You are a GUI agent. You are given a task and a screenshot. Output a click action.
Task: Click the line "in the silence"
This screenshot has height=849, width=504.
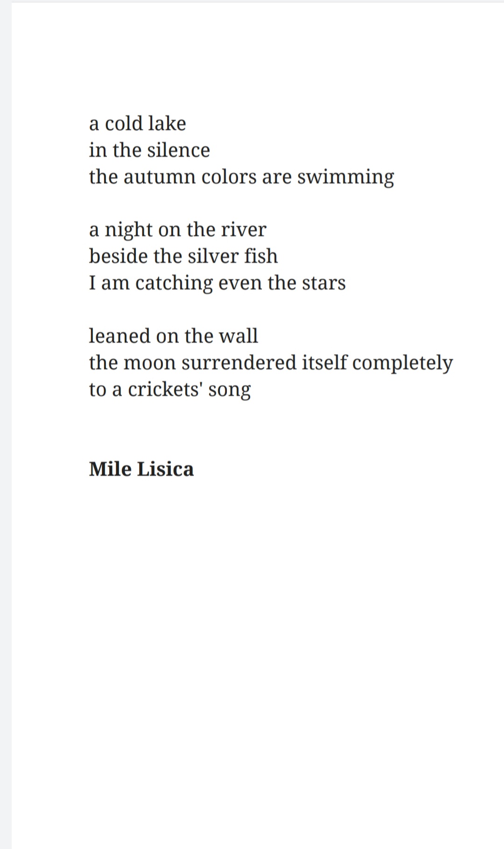pyautogui.click(x=149, y=150)
